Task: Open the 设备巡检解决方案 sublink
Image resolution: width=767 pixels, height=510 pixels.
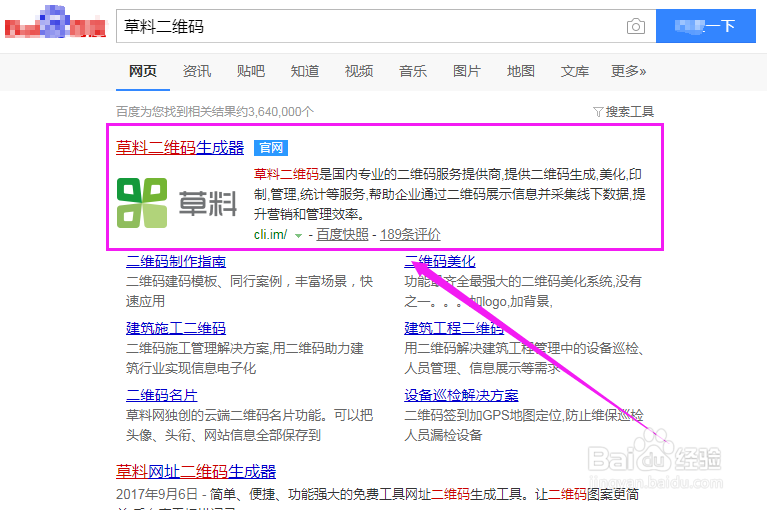Action: [461, 395]
